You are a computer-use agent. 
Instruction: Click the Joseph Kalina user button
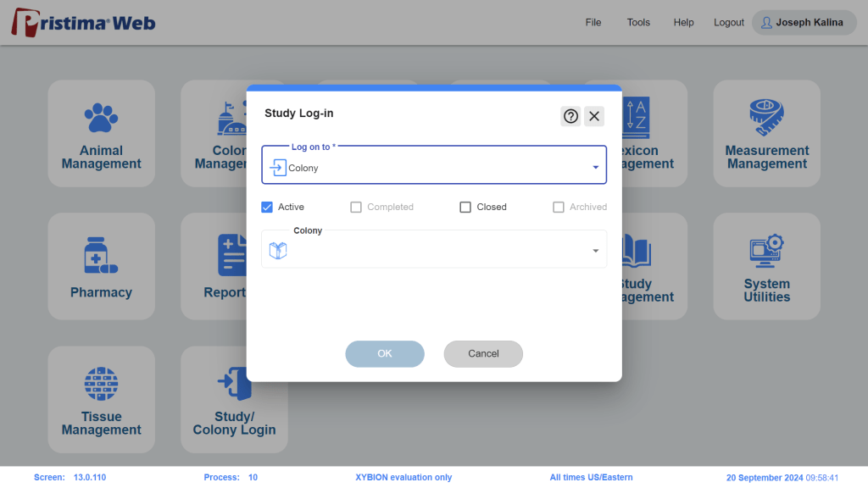804,23
